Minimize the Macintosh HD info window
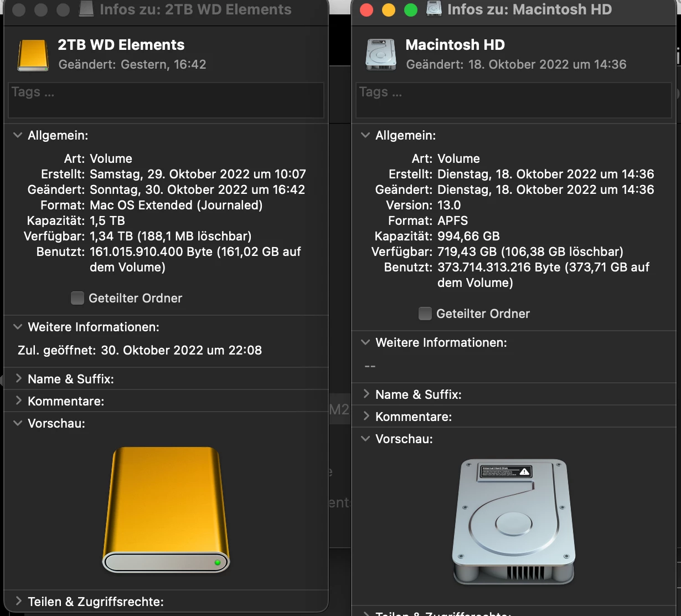Screen dimensions: 681x616 [x=389, y=10]
